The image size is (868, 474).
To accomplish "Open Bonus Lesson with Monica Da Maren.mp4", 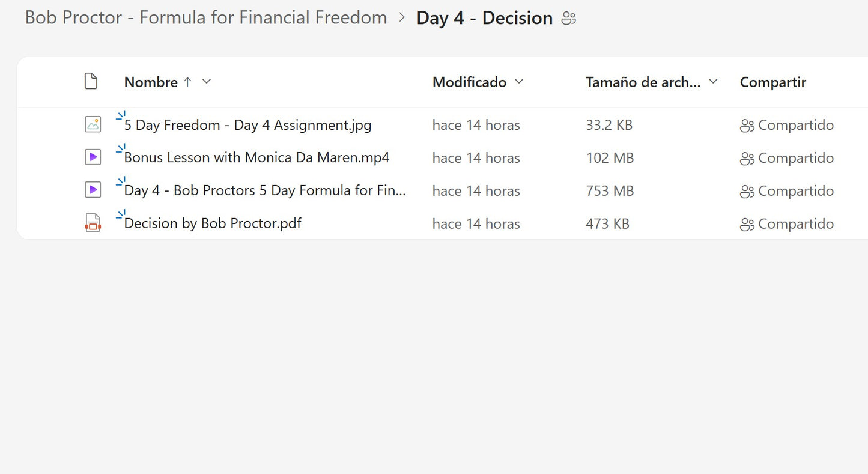I will (x=256, y=157).
